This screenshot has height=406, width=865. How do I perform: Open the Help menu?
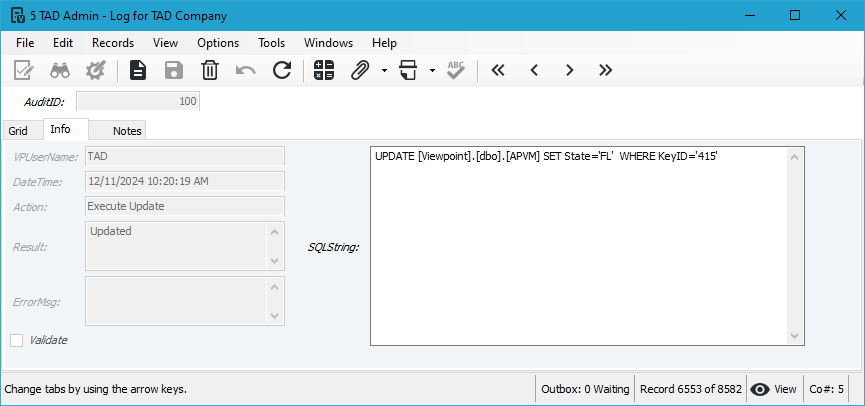coord(384,43)
